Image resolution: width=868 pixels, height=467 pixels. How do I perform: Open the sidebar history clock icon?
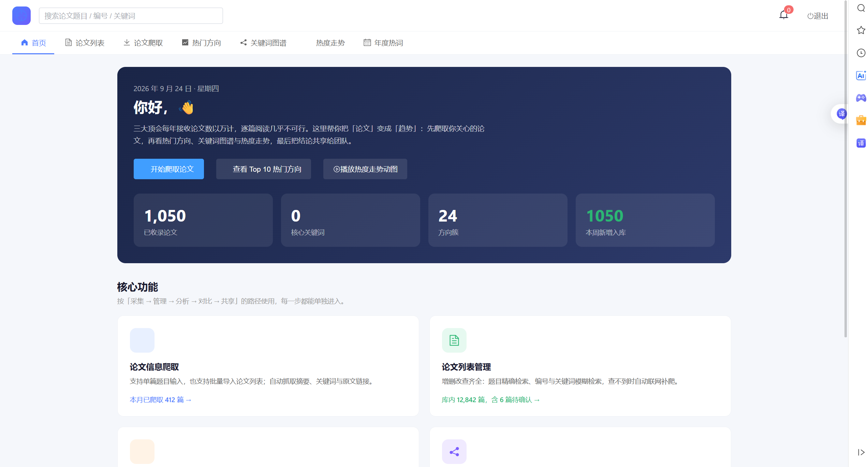(x=861, y=53)
